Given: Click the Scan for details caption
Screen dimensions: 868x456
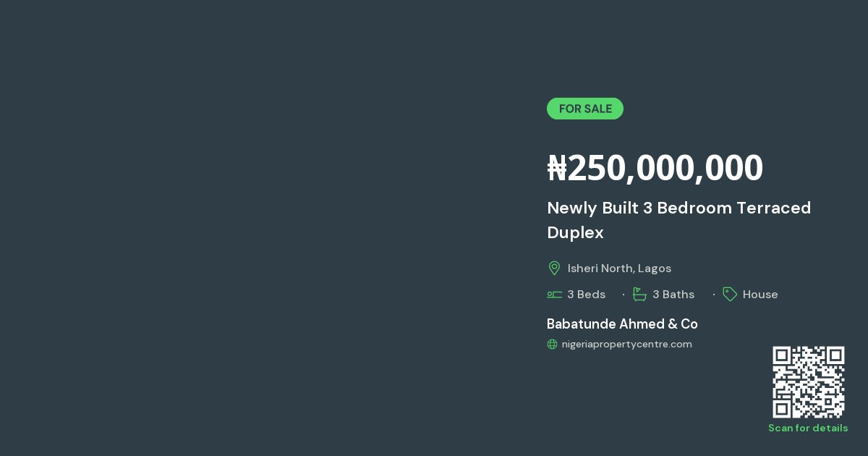Looking at the screenshot, I should pos(808,428).
